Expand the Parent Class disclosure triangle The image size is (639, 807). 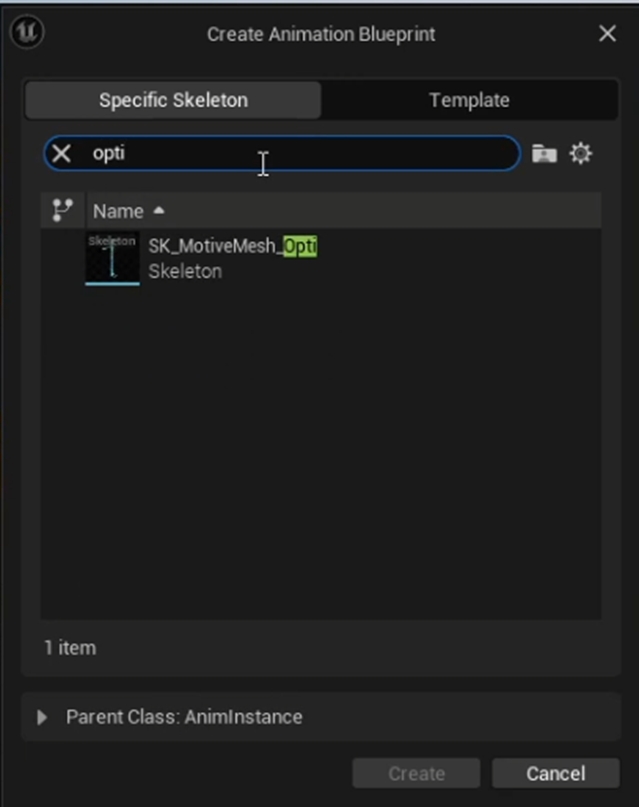coord(42,717)
